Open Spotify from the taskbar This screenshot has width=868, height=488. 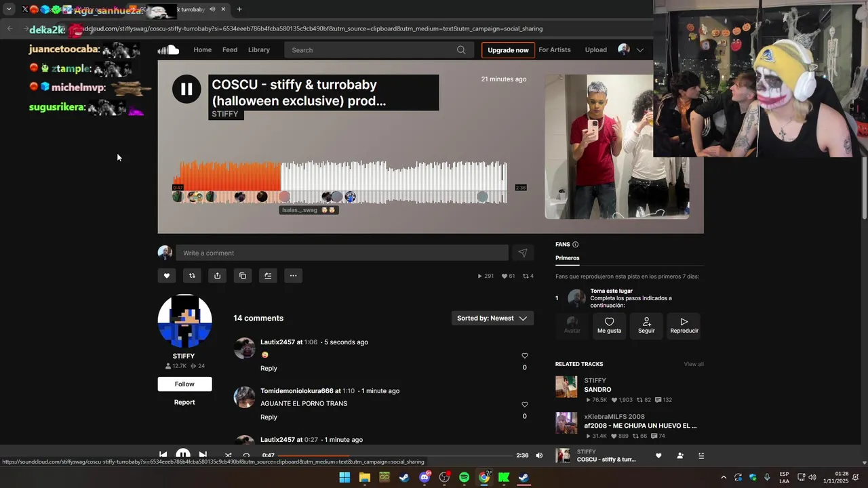[464, 477]
